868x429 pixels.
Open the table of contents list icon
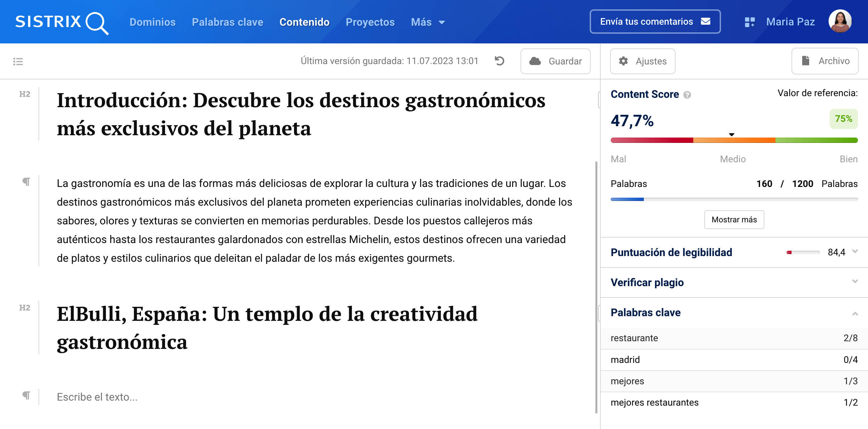coord(18,61)
